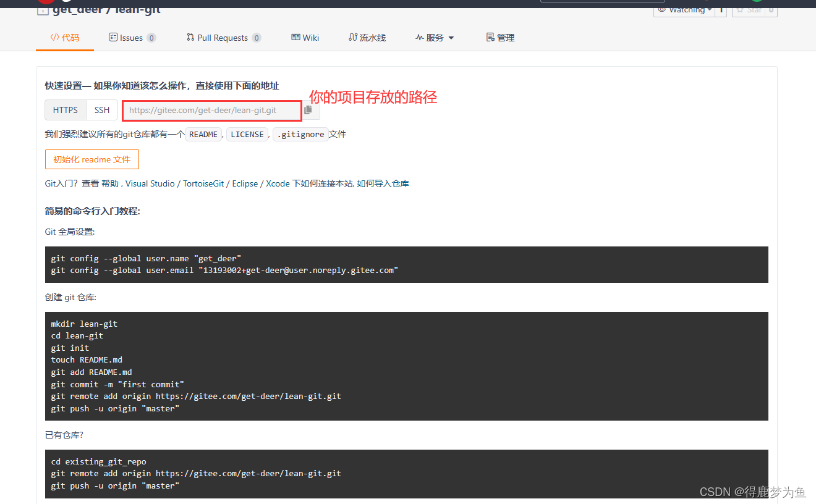Click the git commit -m "first commit" line
The image size is (816, 504).
point(117,384)
